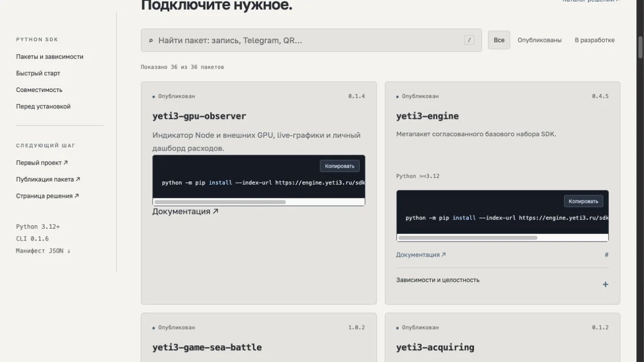644x362 pixels.
Task: Click version 0.1.4 on yeti3-gpu-observer card
Action: (356, 96)
